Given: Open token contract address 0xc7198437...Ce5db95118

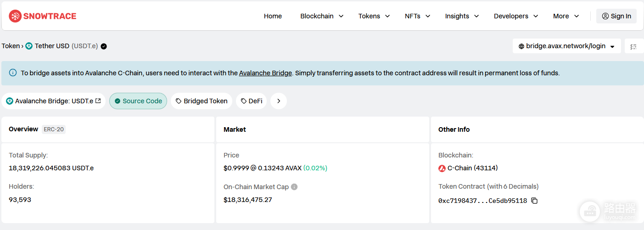Looking at the screenshot, I should pos(483,201).
